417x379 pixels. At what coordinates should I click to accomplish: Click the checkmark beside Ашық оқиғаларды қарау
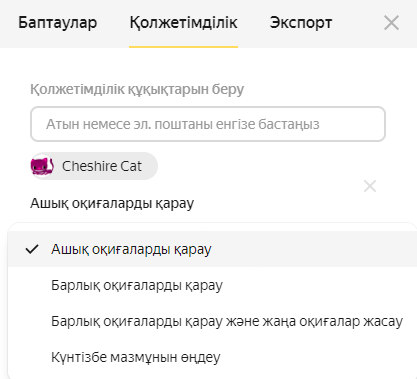coord(32,249)
